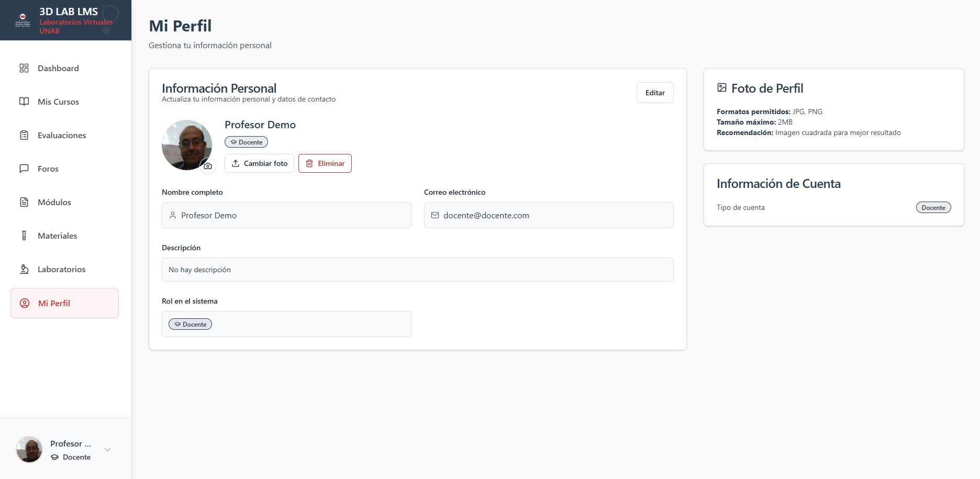Click the Docente badge under Tipo de cuenta
The width and height of the screenshot is (980, 479).
(933, 207)
